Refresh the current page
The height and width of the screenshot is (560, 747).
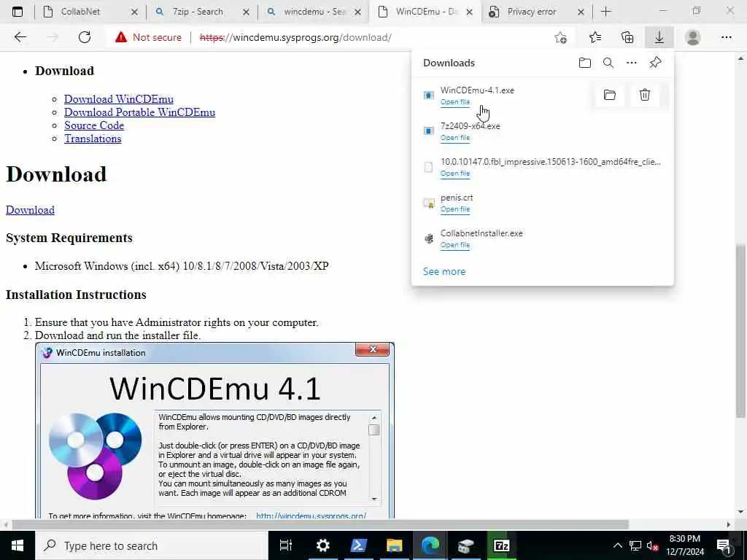point(85,37)
